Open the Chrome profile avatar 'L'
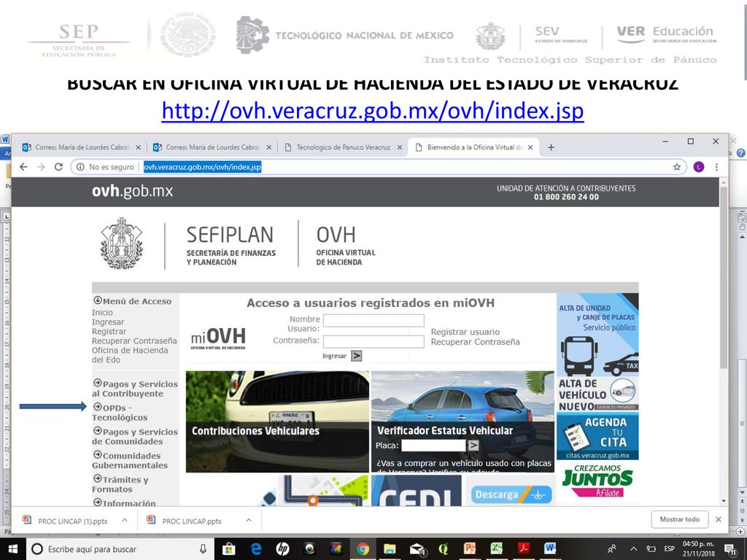Viewport: 747px width, 560px height. point(698,167)
